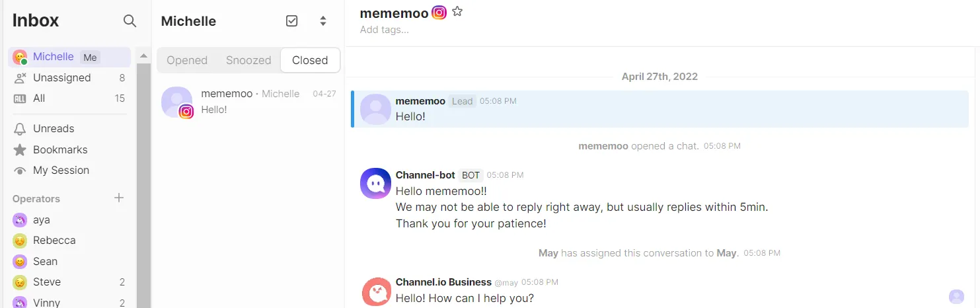980x308 pixels.
Task: Toggle the select-conversations checkbox icon
Action: tap(291, 21)
